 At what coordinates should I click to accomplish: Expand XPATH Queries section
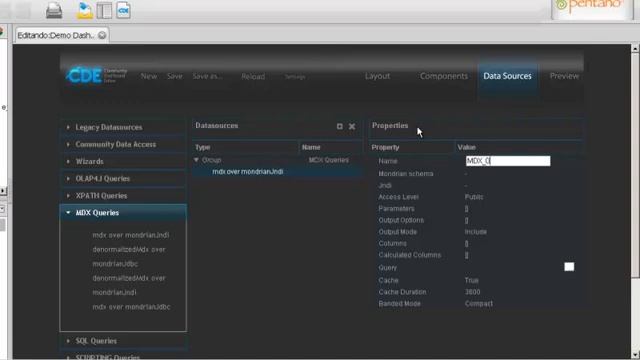point(123,196)
